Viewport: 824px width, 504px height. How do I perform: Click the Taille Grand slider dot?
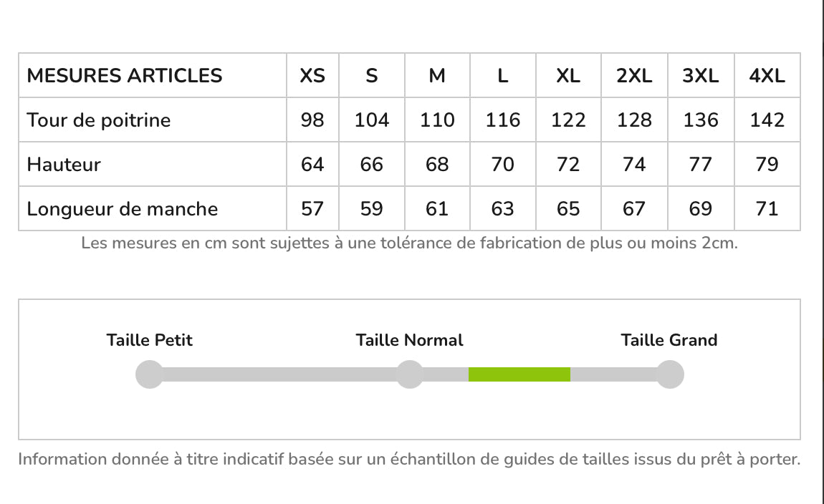pyautogui.click(x=669, y=374)
